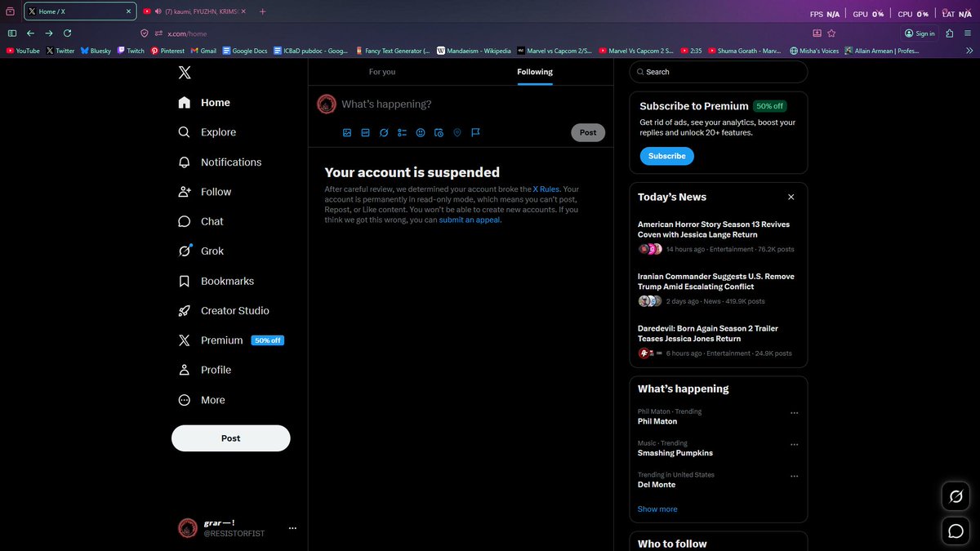Open Daredevil: Born Again trailer news
The height and width of the screenshot is (551, 980).
click(719, 341)
